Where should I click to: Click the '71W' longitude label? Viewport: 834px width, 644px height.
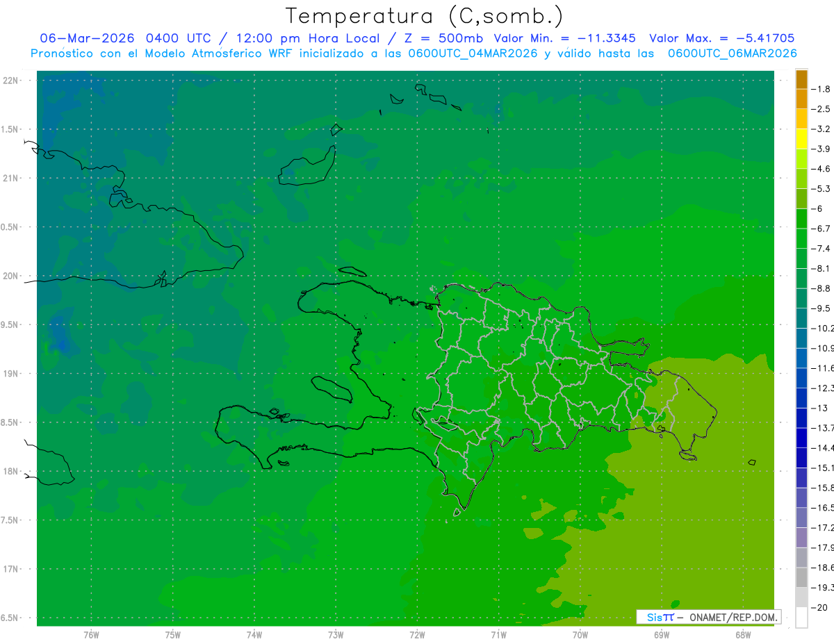[x=498, y=635]
